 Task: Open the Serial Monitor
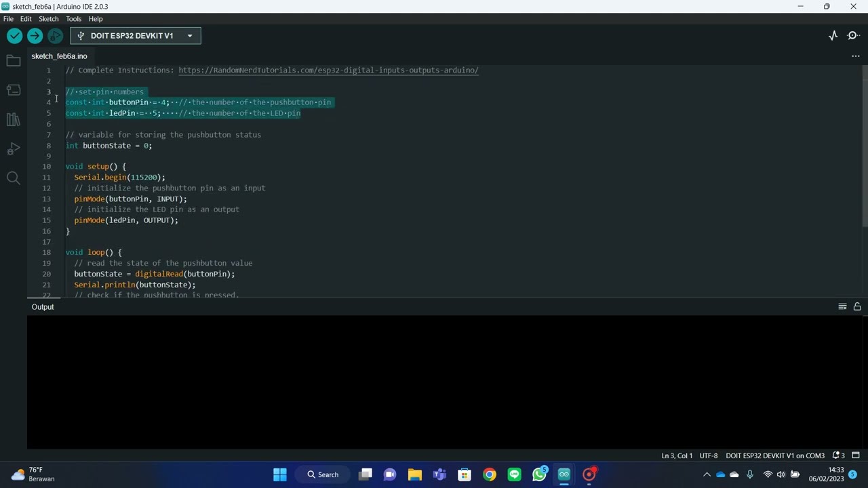point(854,36)
